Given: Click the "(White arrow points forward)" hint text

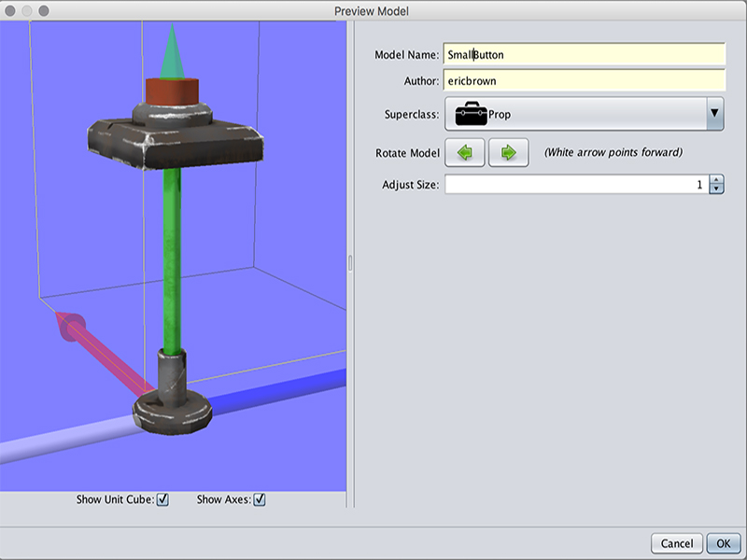Looking at the screenshot, I should point(613,152).
